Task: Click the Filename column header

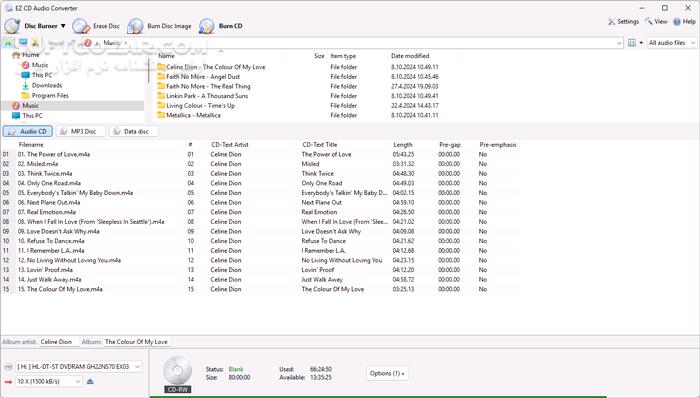Action: pos(31,145)
